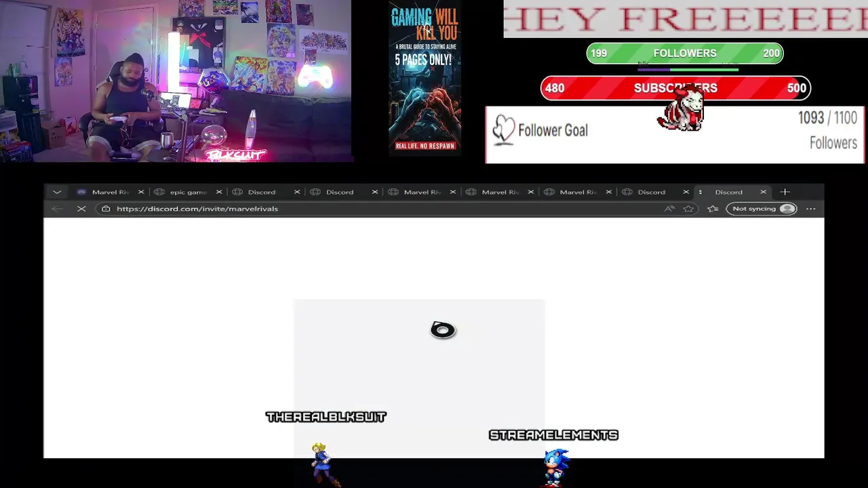Image resolution: width=868 pixels, height=488 pixels.
Task: Open a new browser tab with plus
Action: coord(785,192)
